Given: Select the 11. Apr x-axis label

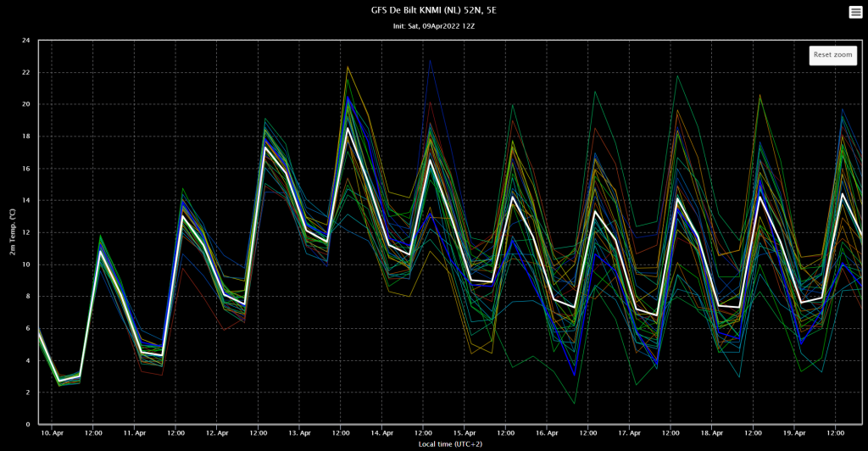Looking at the screenshot, I should coord(135,433).
